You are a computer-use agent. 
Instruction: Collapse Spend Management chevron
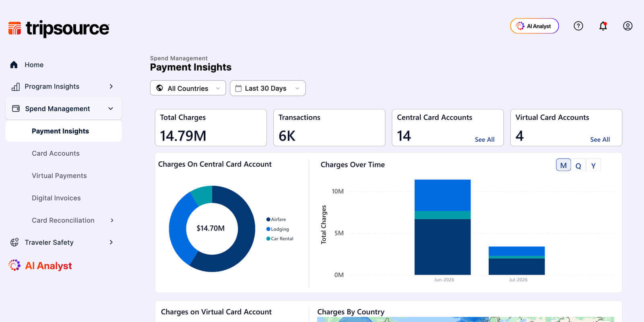(x=111, y=109)
